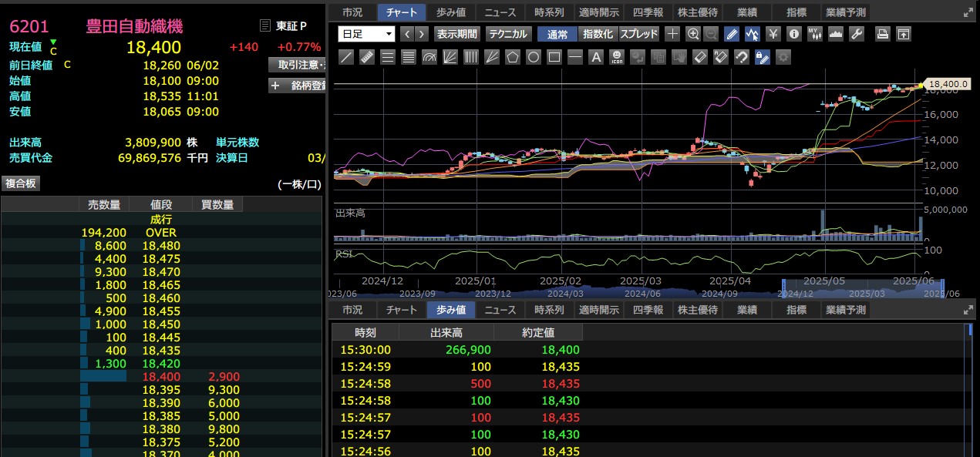Select the text annotation A tool
980x457 pixels.
596,57
